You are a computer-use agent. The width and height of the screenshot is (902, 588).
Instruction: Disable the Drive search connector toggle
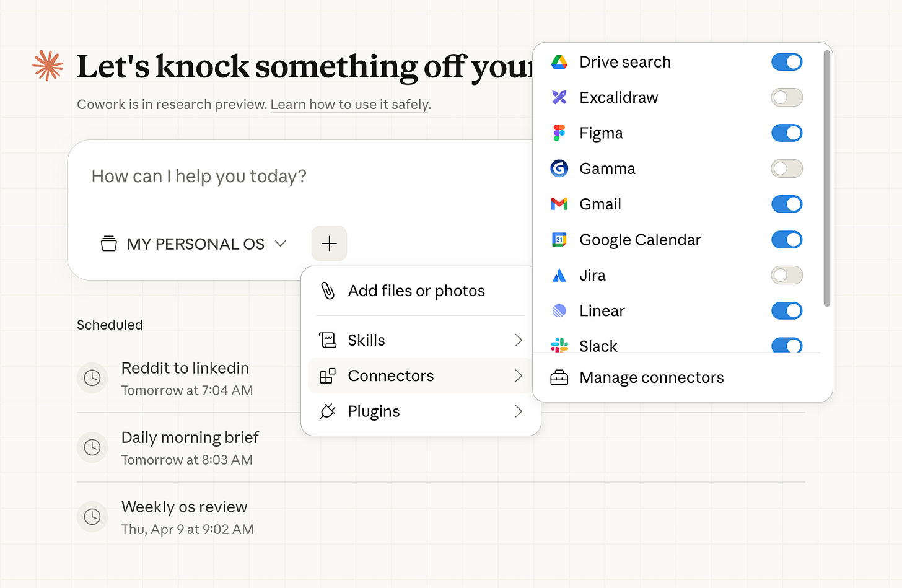coord(787,62)
